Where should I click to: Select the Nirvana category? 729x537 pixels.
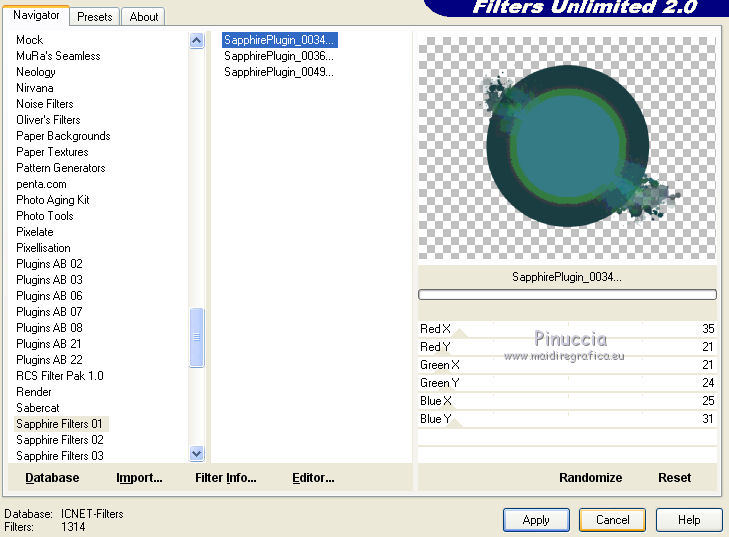click(x=34, y=88)
